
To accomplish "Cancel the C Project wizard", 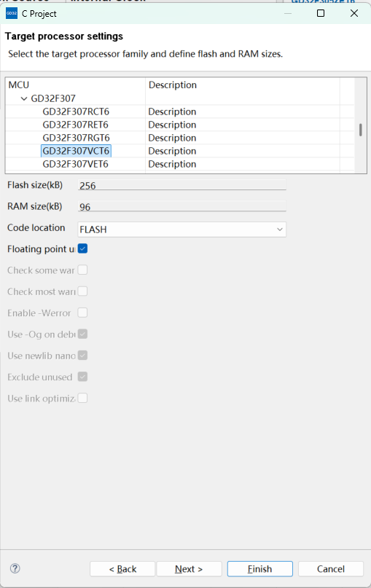I will coord(331,569).
